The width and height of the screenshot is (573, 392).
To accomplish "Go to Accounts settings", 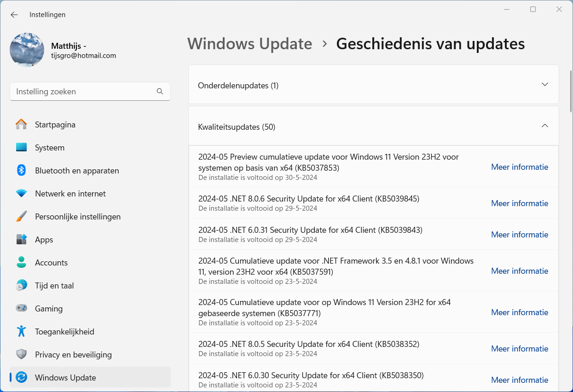I will (x=51, y=263).
